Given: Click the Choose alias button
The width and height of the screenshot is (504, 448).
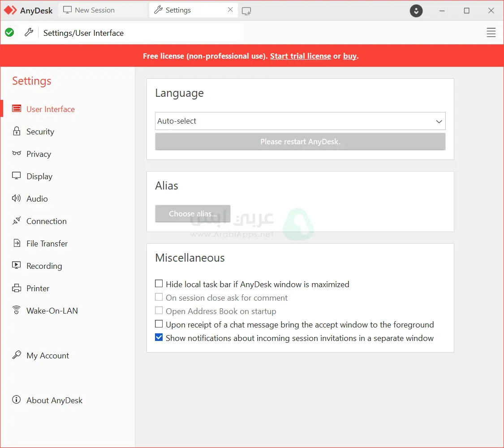Looking at the screenshot, I should coord(193,214).
